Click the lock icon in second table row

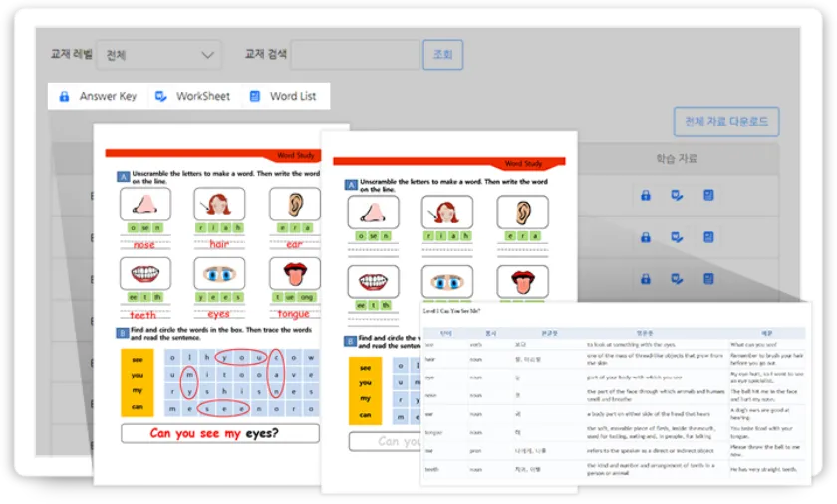[x=646, y=237]
